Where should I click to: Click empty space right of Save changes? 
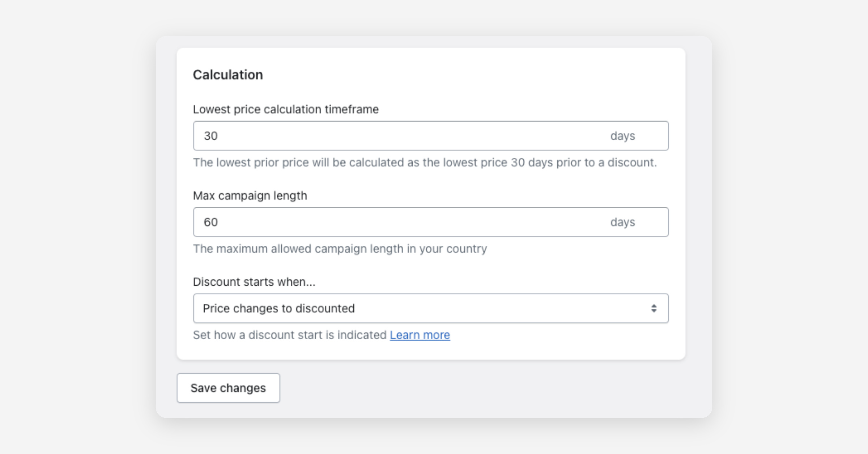(470, 388)
